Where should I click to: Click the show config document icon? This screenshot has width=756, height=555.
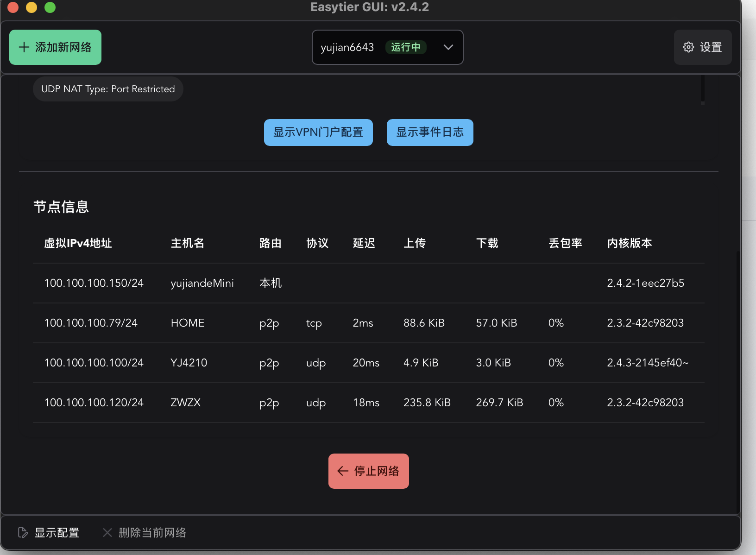23,533
